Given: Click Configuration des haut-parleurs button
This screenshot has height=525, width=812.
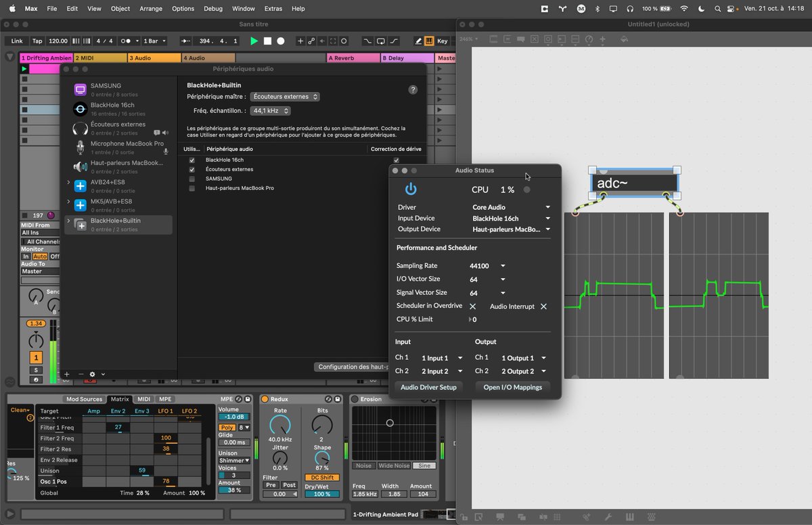Looking at the screenshot, I should [x=352, y=367].
